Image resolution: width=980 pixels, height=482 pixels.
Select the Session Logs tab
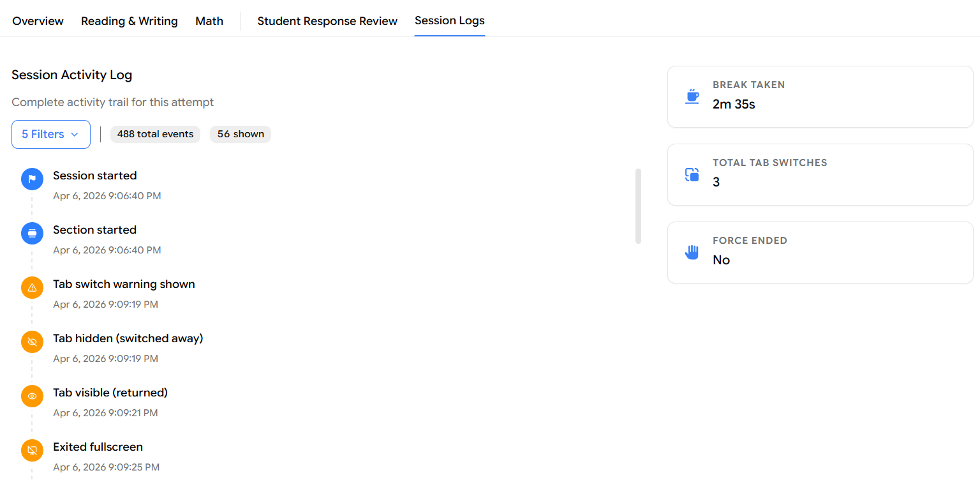coord(450,20)
